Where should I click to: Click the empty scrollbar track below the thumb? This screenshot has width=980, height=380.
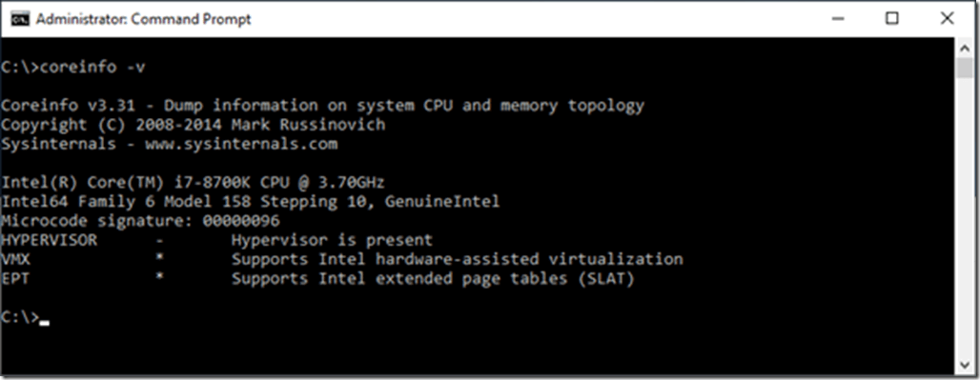[963, 217]
